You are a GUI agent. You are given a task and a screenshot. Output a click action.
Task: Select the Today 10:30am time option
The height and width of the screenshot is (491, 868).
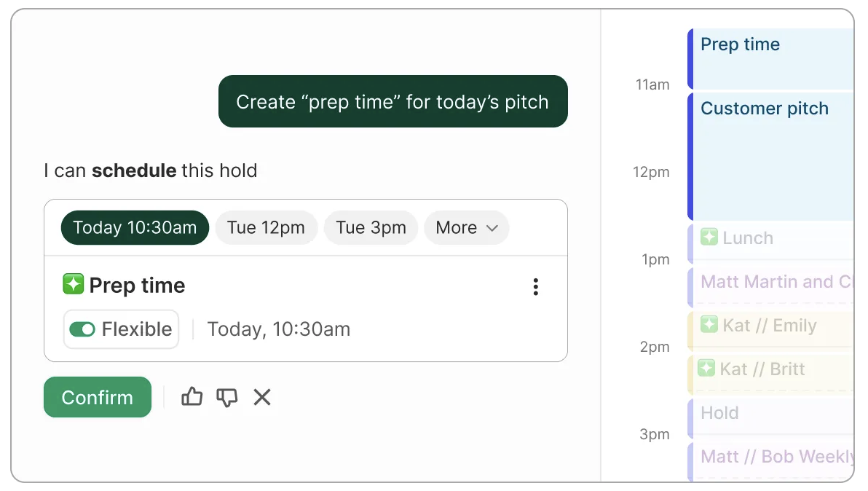[135, 228]
